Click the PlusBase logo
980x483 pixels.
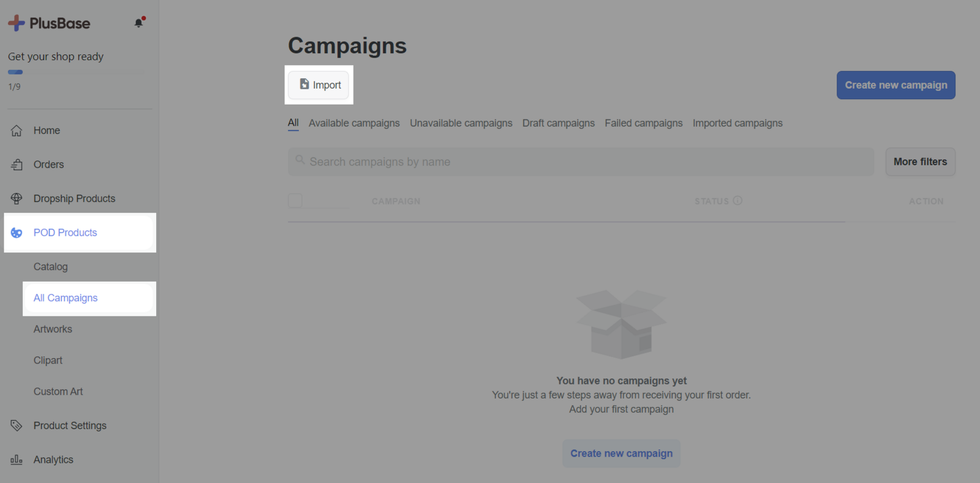pyautogui.click(x=49, y=23)
